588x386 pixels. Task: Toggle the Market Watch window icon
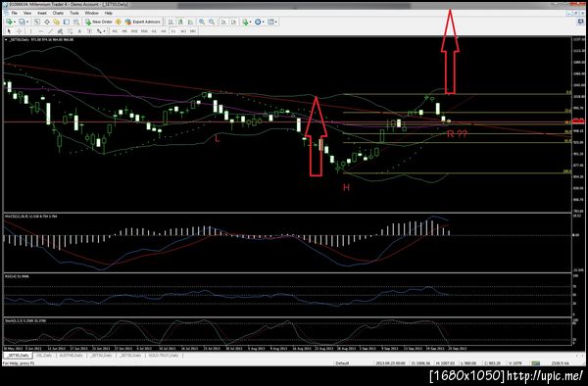click(x=37, y=22)
